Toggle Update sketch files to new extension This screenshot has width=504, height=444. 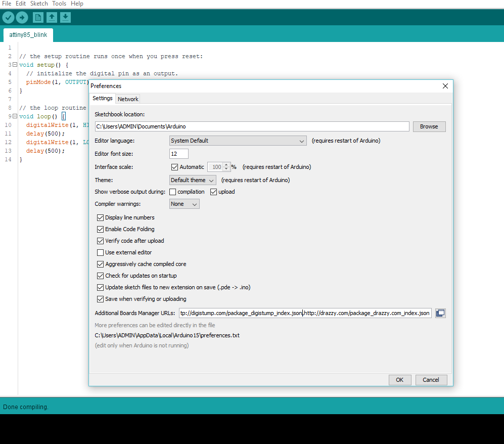pos(100,287)
